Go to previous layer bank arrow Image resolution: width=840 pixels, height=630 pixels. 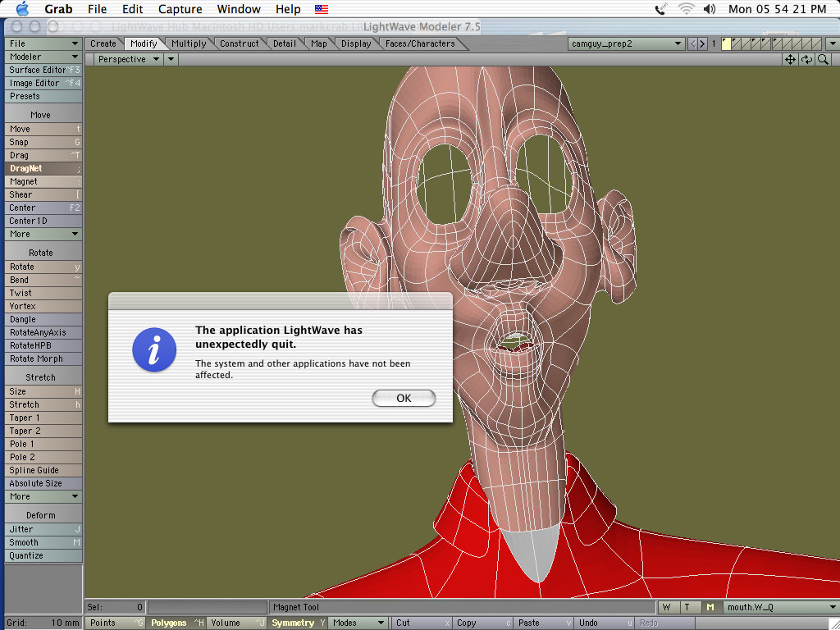pos(692,44)
